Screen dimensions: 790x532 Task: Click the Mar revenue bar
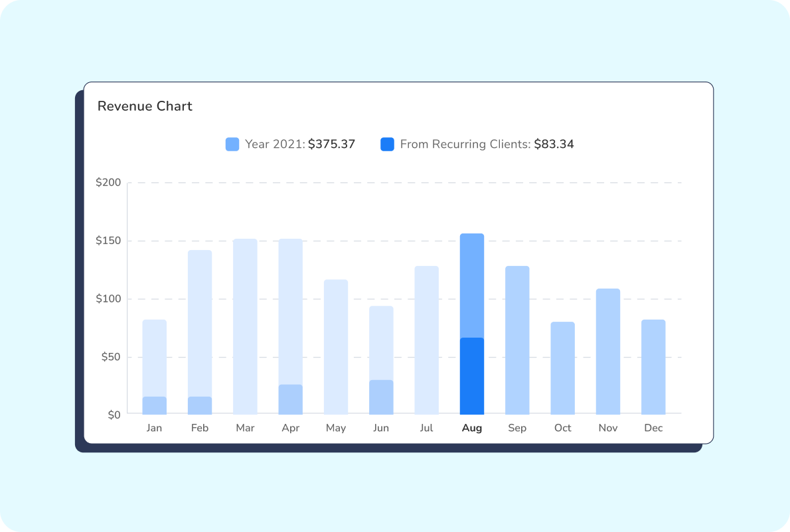pyautogui.click(x=245, y=325)
